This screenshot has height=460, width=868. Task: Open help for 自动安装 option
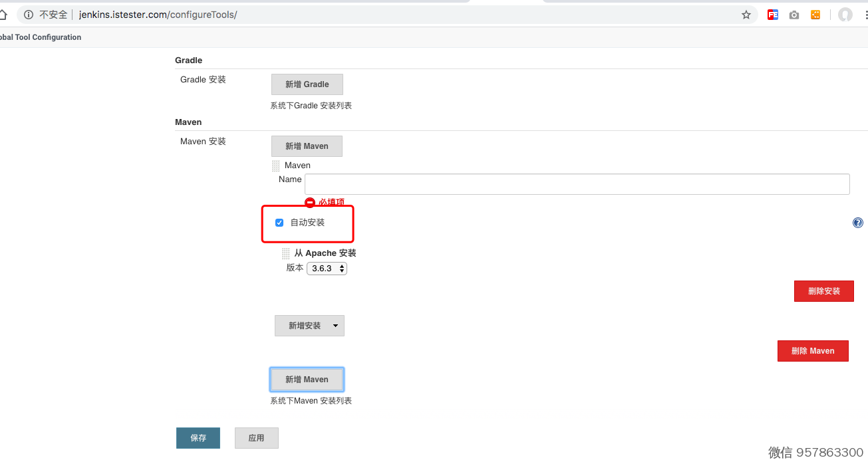(858, 223)
